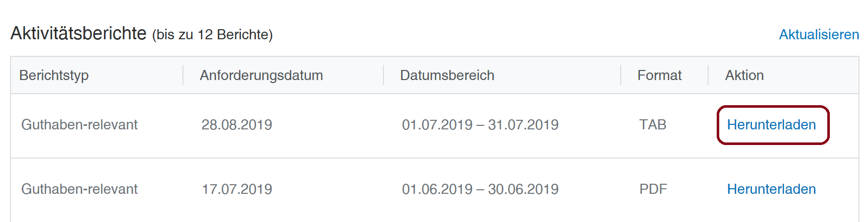Click divider between Berichtstyp and Anforderungsdatum headers
868x222 pixels.
pos(183,75)
